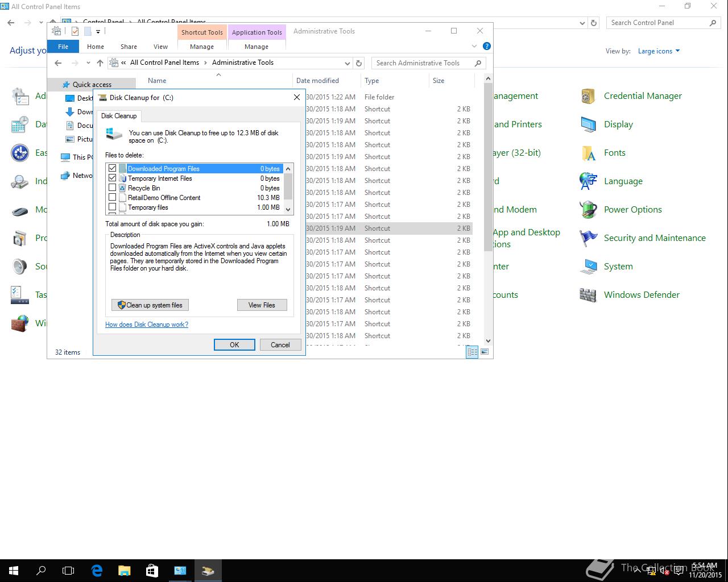Expand Control Panel address bar dropdown
The image size is (728, 582).
(x=582, y=23)
